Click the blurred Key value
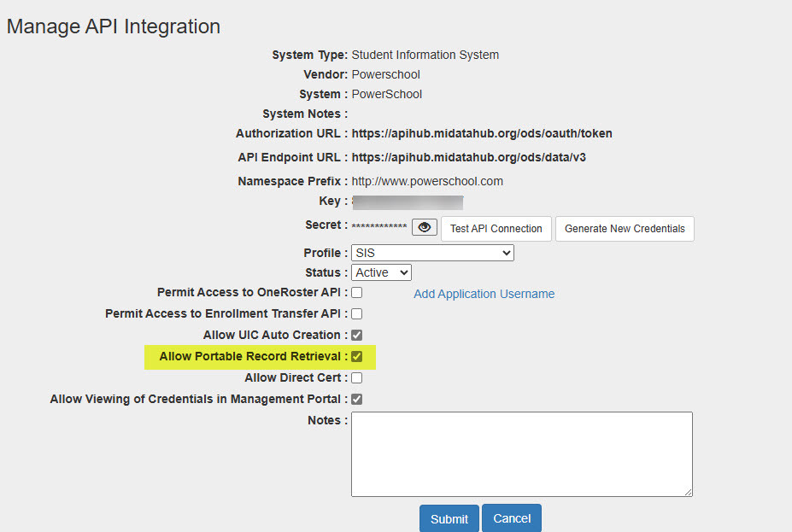The height and width of the screenshot is (532, 792). 408,202
